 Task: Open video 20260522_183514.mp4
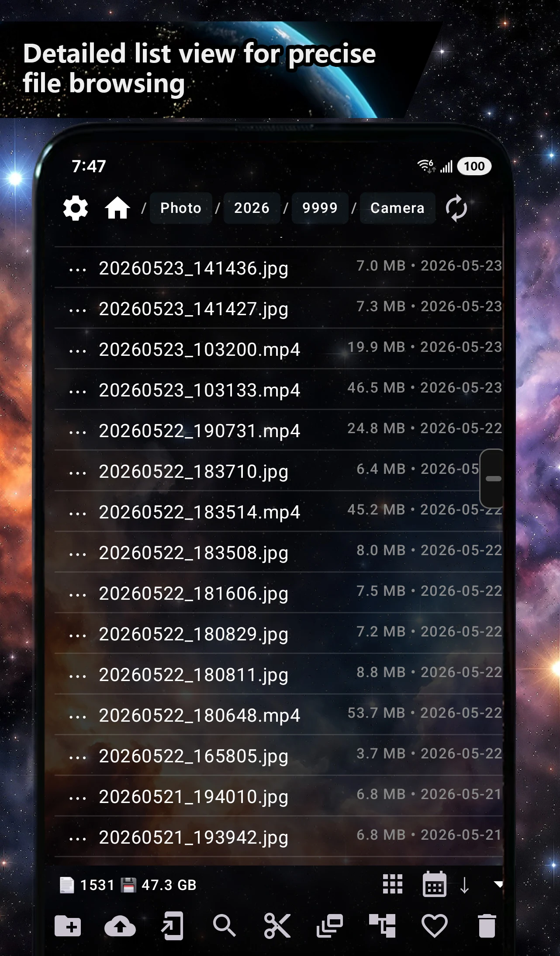[279, 511]
